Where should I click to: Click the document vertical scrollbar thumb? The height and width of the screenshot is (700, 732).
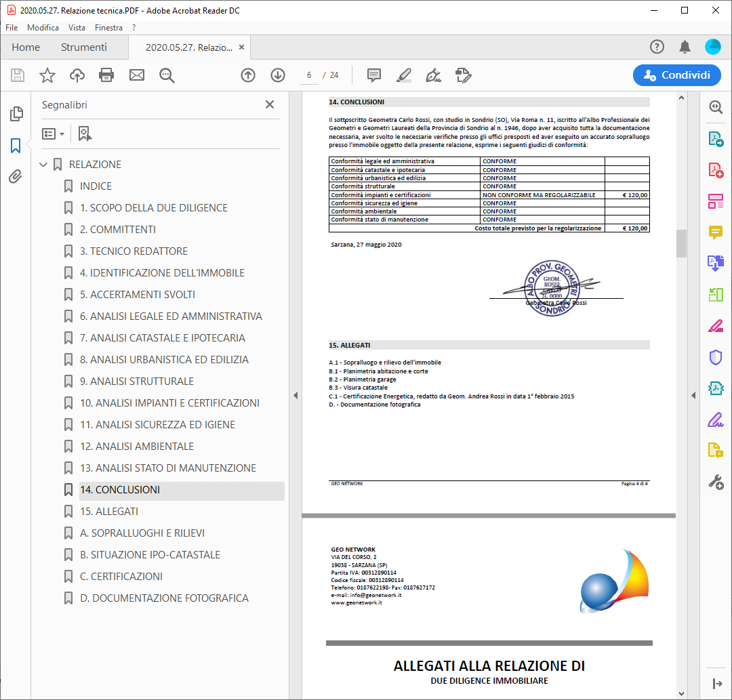(x=681, y=243)
